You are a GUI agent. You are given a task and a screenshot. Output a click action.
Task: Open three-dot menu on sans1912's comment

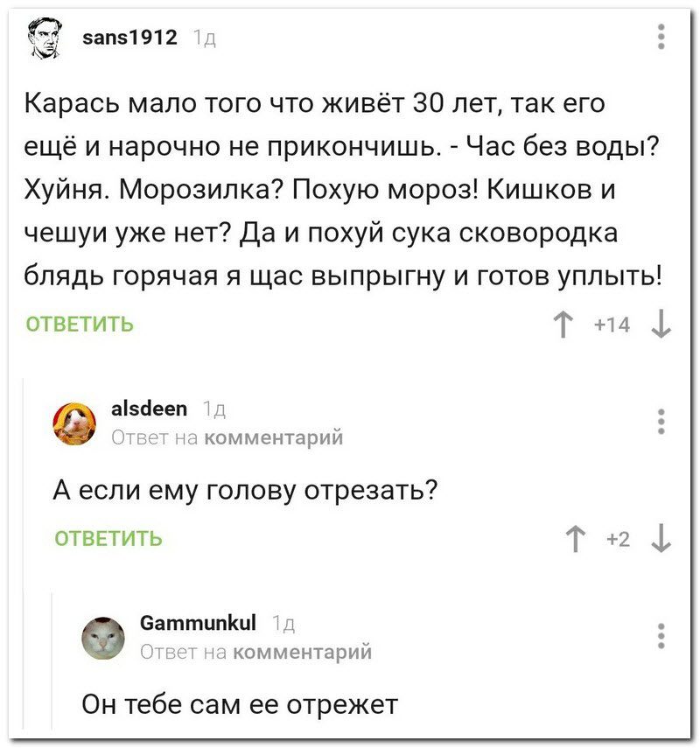661,37
